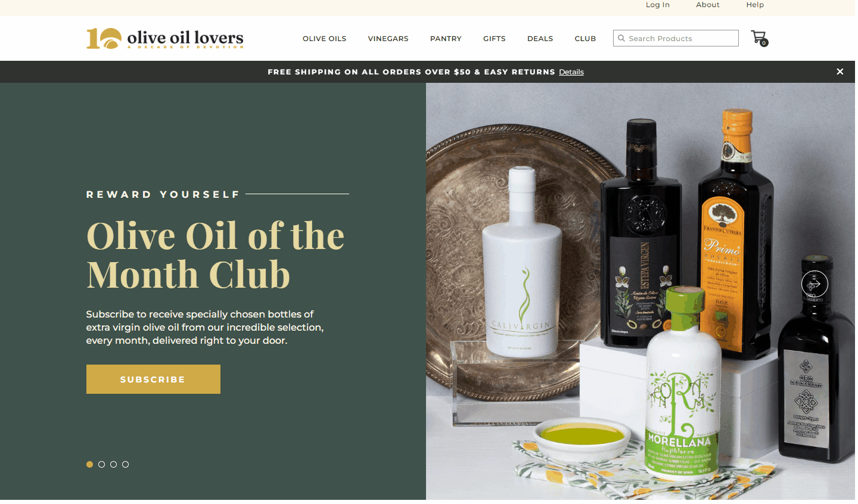Open the Gifts menu item

tap(494, 39)
